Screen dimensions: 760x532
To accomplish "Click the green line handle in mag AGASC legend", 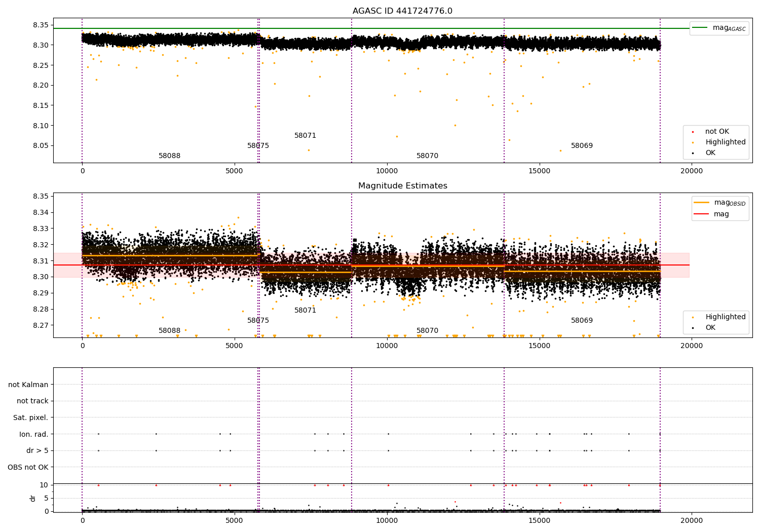I will click(700, 28).
